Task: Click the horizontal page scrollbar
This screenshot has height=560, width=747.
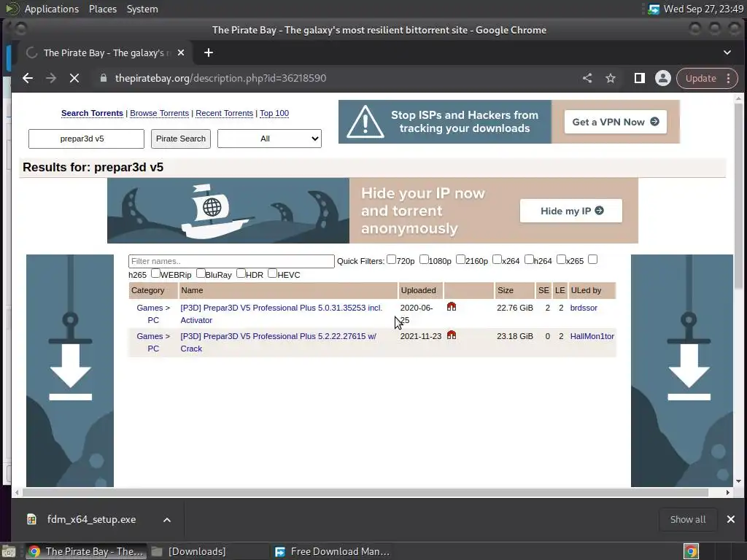Action: [x=365, y=492]
